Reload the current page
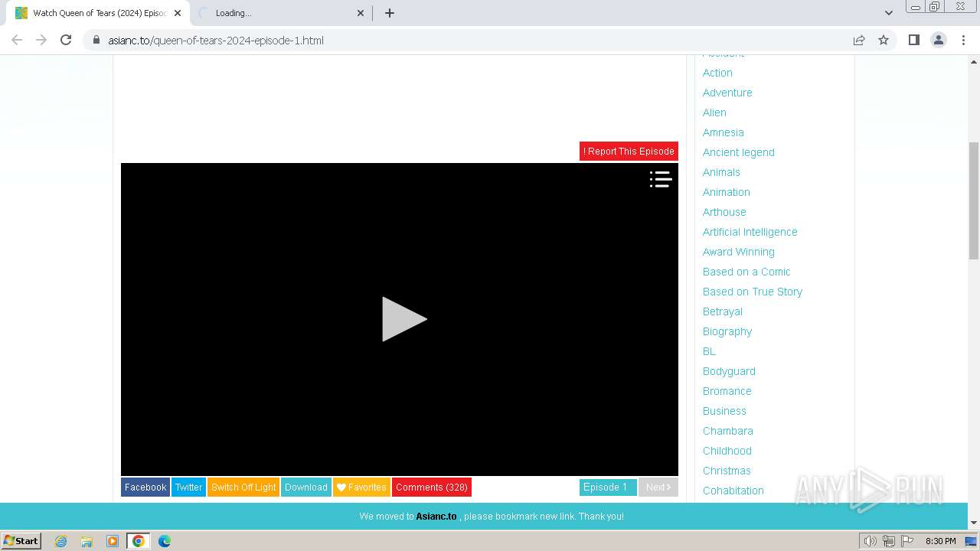The width and height of the screenshot is (980, 551). click(x=66, y=40)
